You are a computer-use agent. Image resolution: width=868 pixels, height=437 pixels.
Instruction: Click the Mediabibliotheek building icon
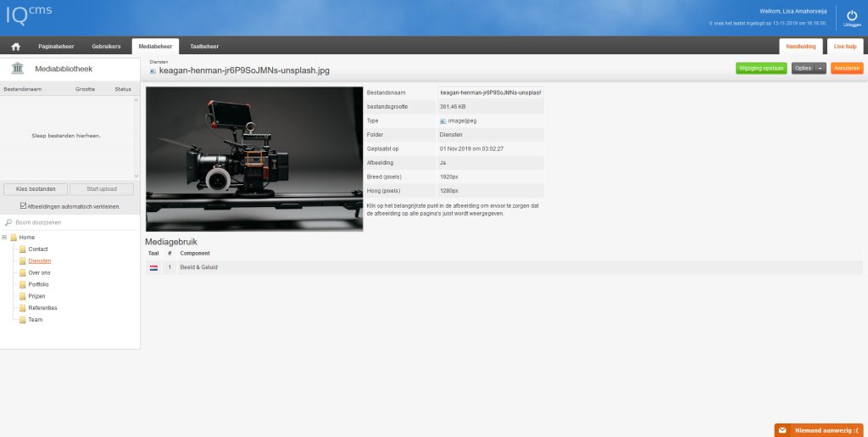coord(17,69)
